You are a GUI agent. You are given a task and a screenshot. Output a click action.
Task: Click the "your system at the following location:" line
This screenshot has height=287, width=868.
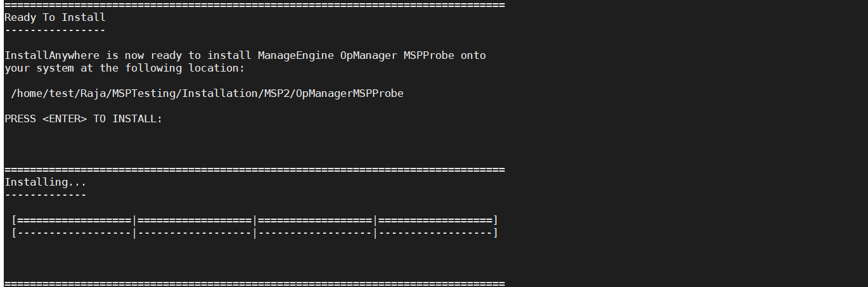(125, 68)
